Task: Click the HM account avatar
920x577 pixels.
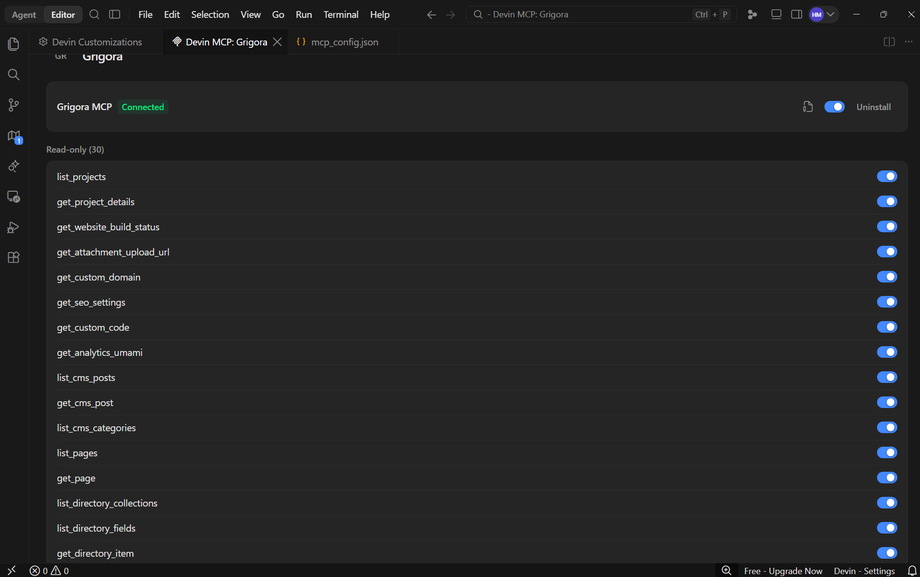Action: (816, 15)
